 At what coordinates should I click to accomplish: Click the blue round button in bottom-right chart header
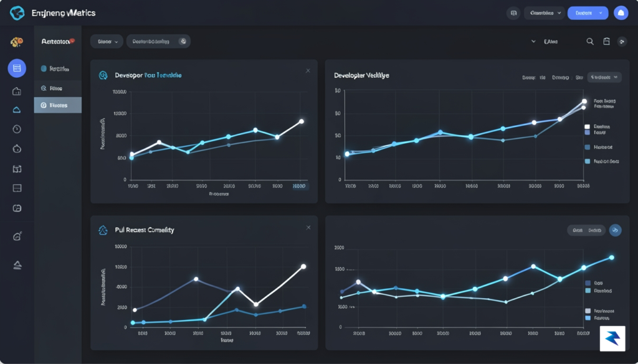(615, 230)
